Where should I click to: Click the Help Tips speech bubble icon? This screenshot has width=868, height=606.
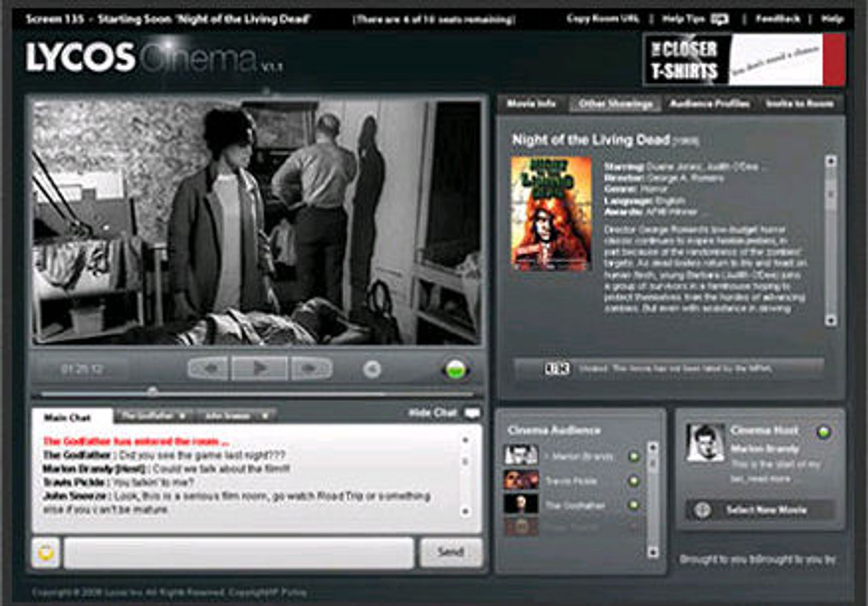tap(720, 19)
